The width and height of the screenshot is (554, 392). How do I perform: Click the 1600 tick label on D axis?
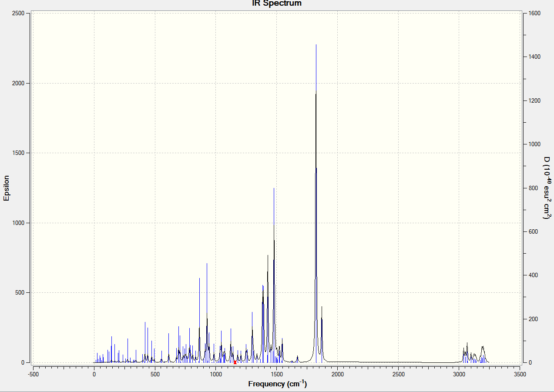point(534,13)
